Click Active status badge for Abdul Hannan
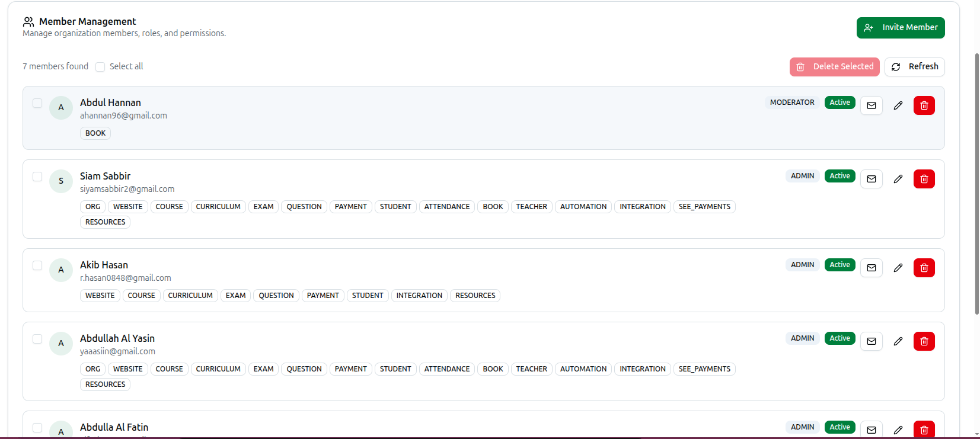 tap(840, 102)
